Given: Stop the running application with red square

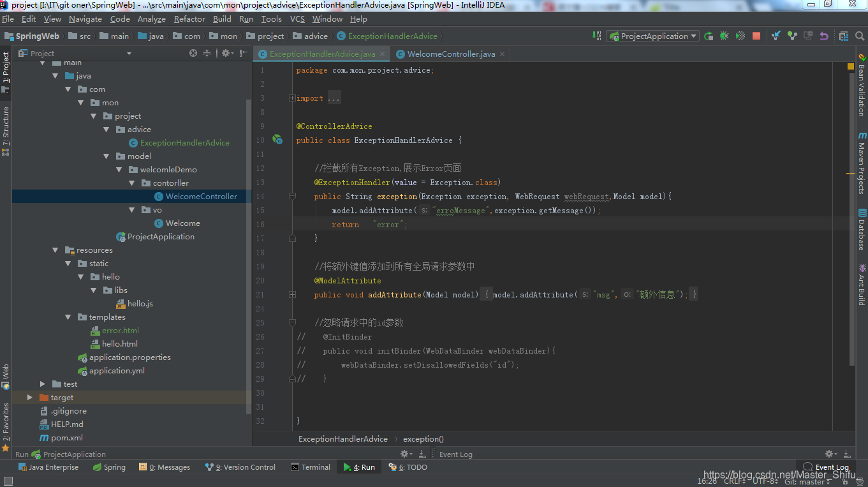Looking at the screenshot, I should (756, 36).
